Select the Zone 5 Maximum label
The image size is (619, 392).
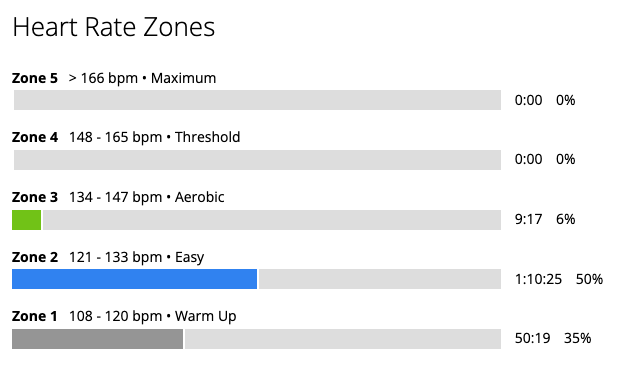pos(114,78)
